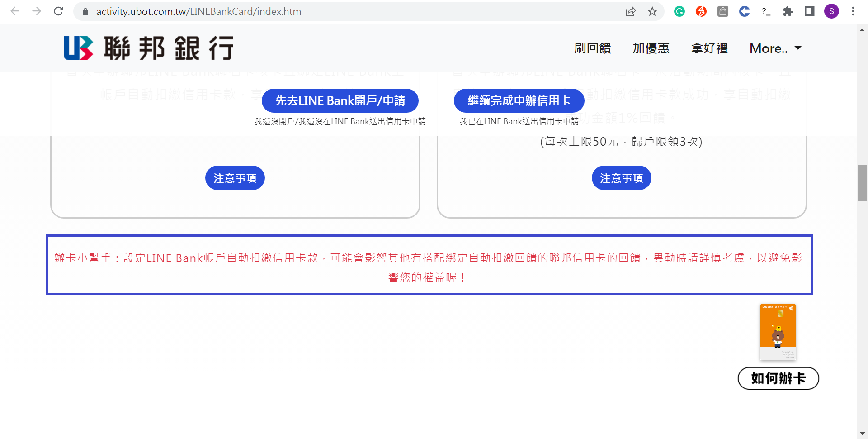Image resolution: width=868 pixels, height=439 pixels.
Task: Click 先去LINE Bank開戶/申請 button
Action: [x=340, y=100]
